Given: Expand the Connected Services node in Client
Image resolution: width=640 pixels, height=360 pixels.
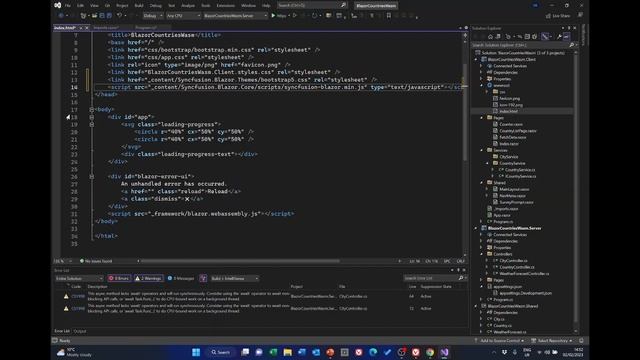Looking at the screenshot, I should coord(482,66).
